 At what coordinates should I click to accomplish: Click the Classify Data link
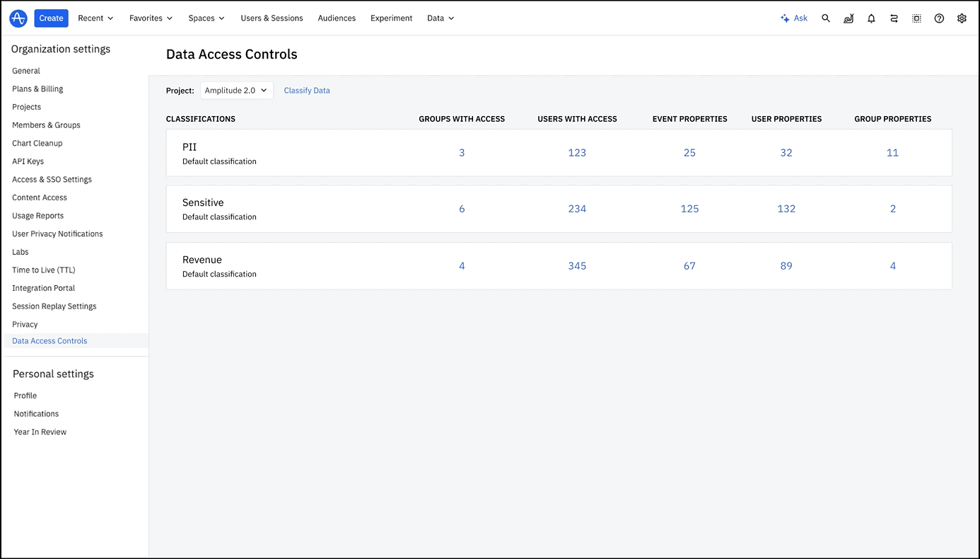(307, 91)
